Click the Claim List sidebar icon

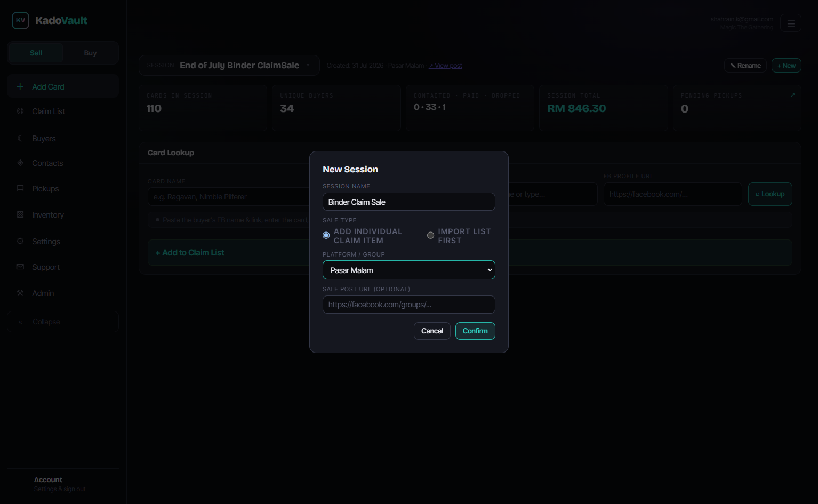20,111
